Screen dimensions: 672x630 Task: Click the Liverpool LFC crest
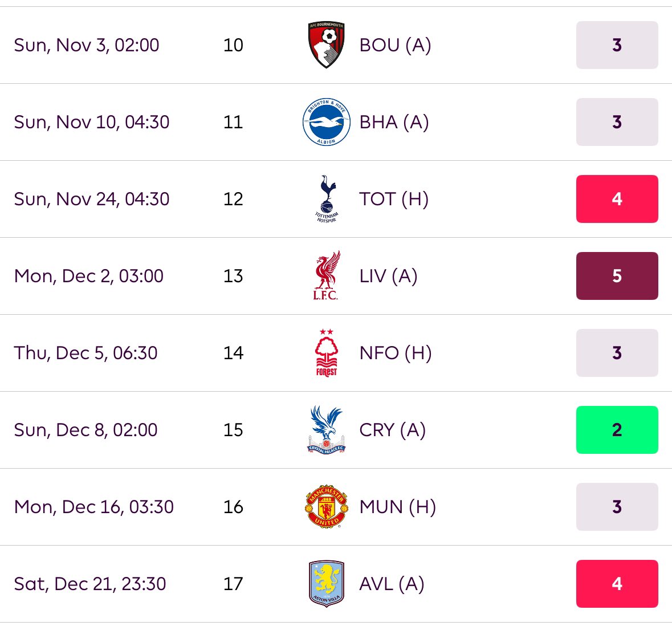326,275
